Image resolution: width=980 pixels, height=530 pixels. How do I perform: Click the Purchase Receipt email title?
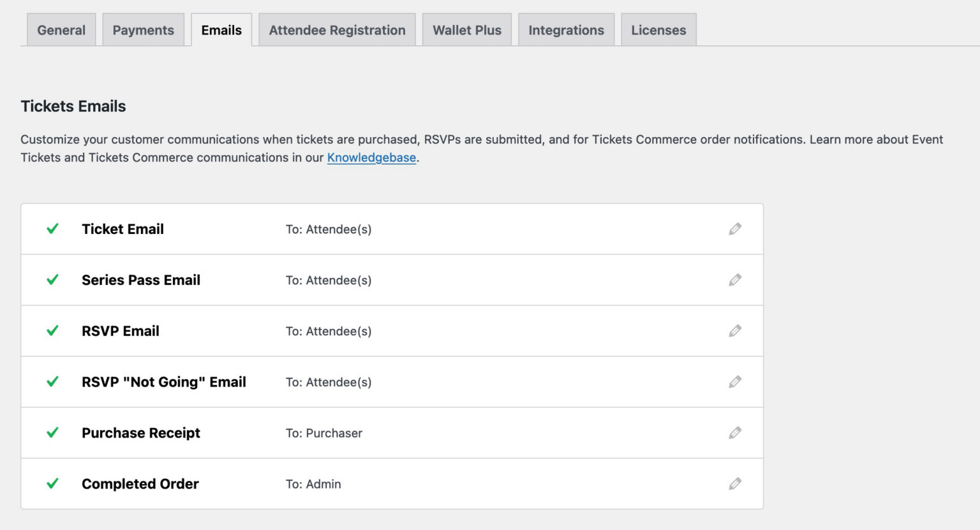click(141, 433)
